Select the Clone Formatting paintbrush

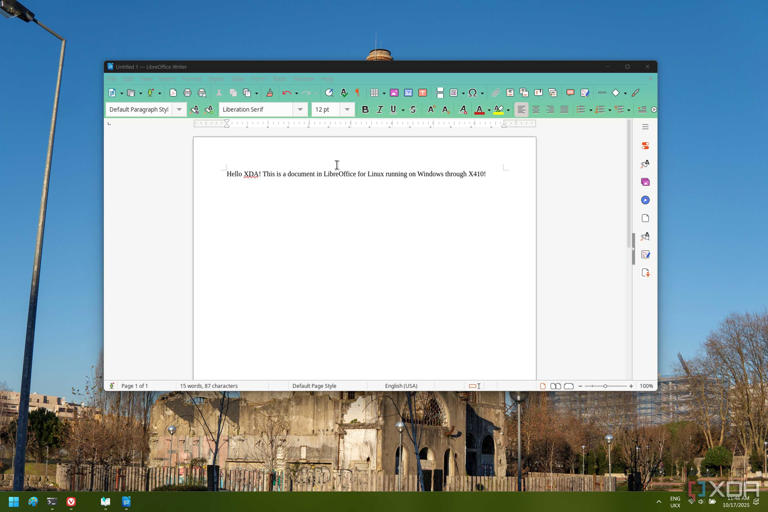pyautogui.click(x=269, y=93)
